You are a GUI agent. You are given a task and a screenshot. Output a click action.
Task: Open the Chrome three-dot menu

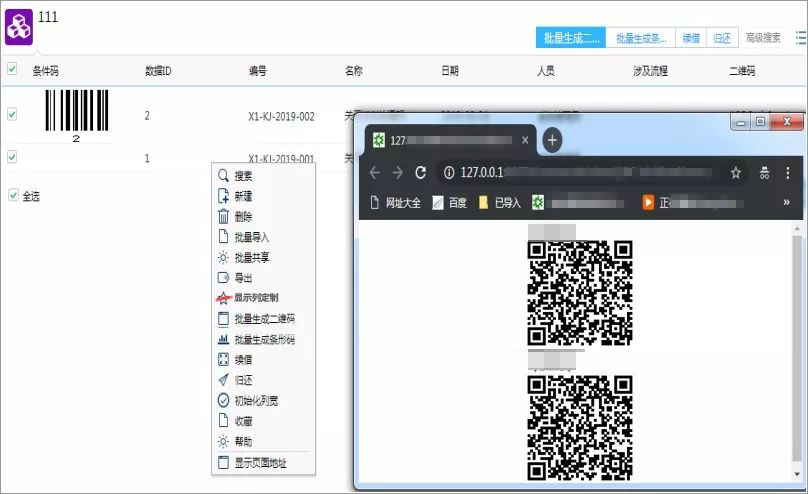788,172
